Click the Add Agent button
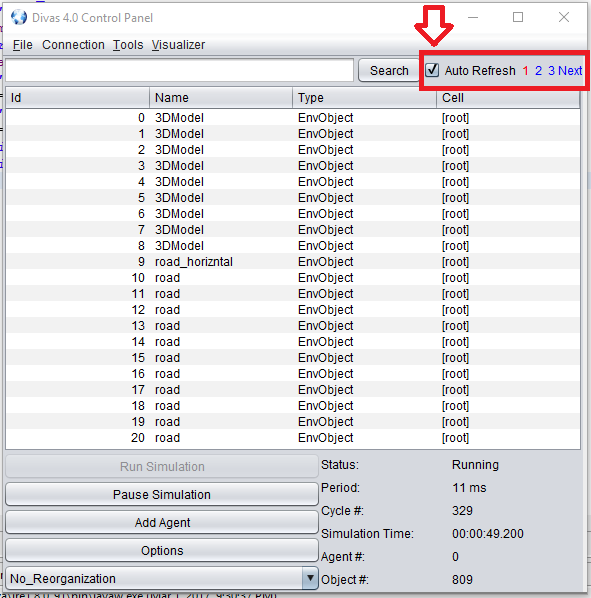Image resolution: width=591 pixels, height=598 pixels. point(162,522)
